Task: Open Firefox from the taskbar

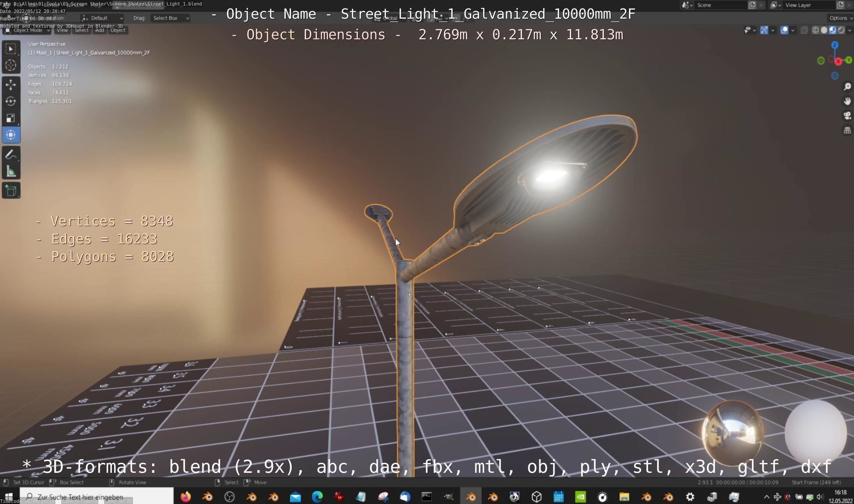Action: pyautogui.click(x=186, y=497)
